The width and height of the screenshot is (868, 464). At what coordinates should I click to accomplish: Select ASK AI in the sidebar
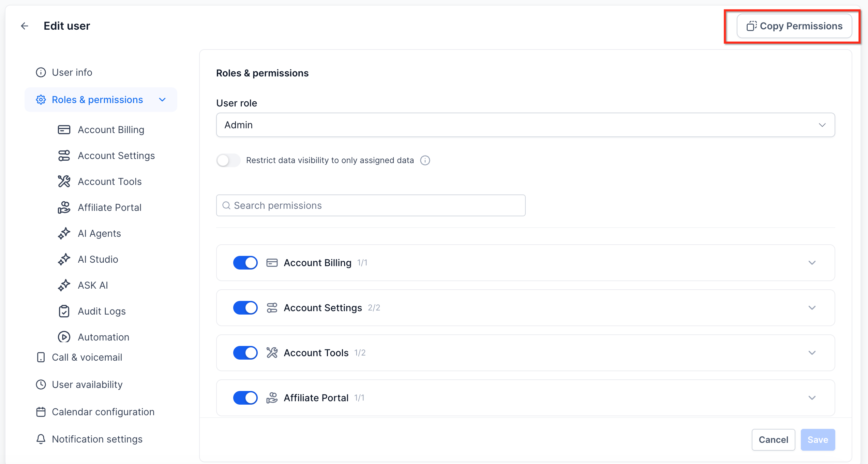pos(93,285)
